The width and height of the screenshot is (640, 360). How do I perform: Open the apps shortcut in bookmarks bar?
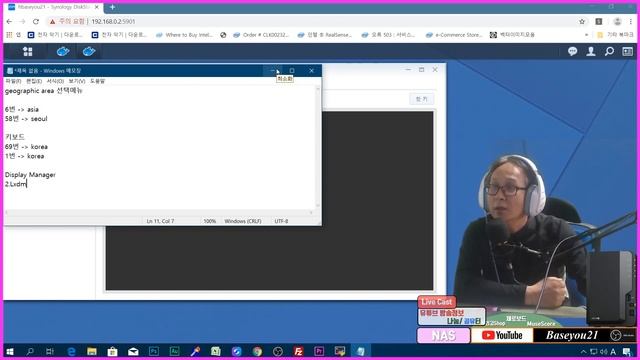click(x=13, y=35)
